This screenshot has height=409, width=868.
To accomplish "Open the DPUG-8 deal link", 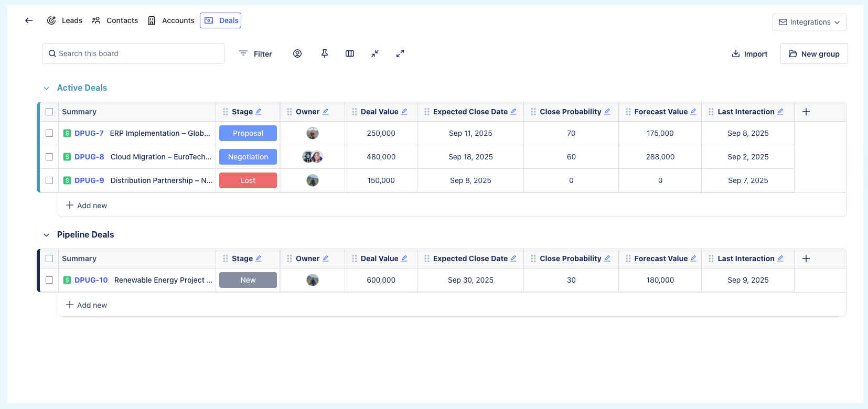I will tap(89, 157).
